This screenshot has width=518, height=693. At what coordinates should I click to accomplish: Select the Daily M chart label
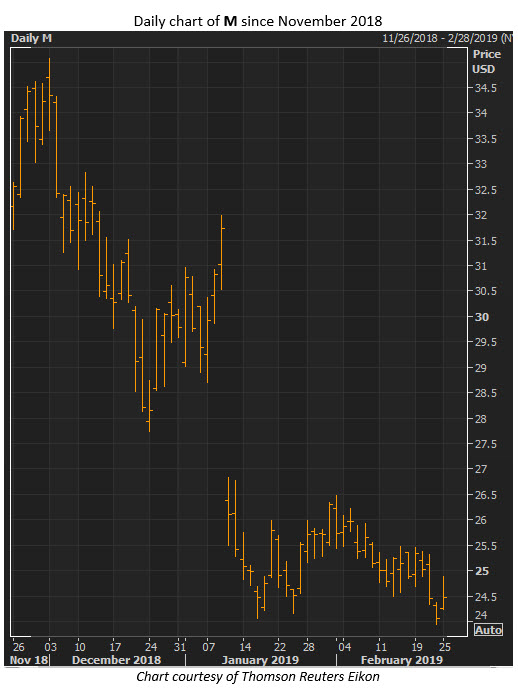[31, 38]
